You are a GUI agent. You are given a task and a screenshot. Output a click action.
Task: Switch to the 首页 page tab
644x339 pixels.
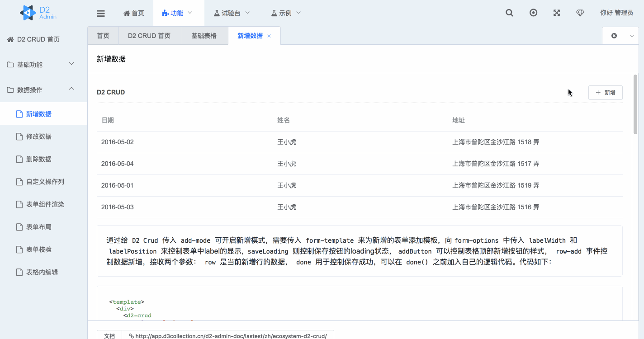point(103,36)
